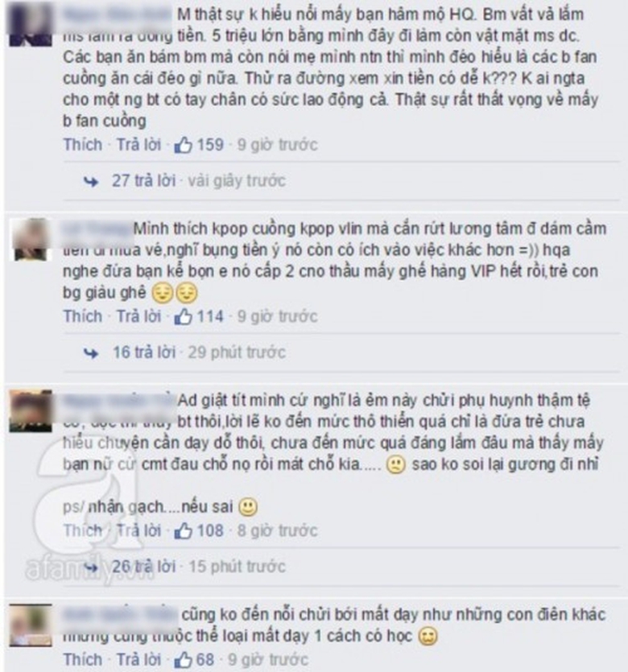This screenshot has height=672, width=628.
Task: Click the thumbs-up icon showing 108 likes
Action: tap(183, 531)
